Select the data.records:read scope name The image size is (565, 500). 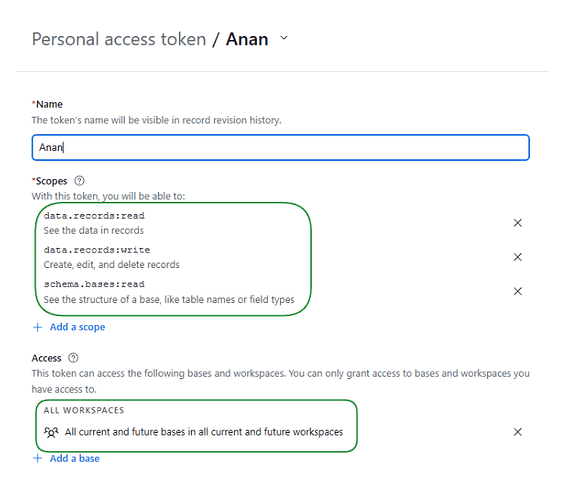94,216
